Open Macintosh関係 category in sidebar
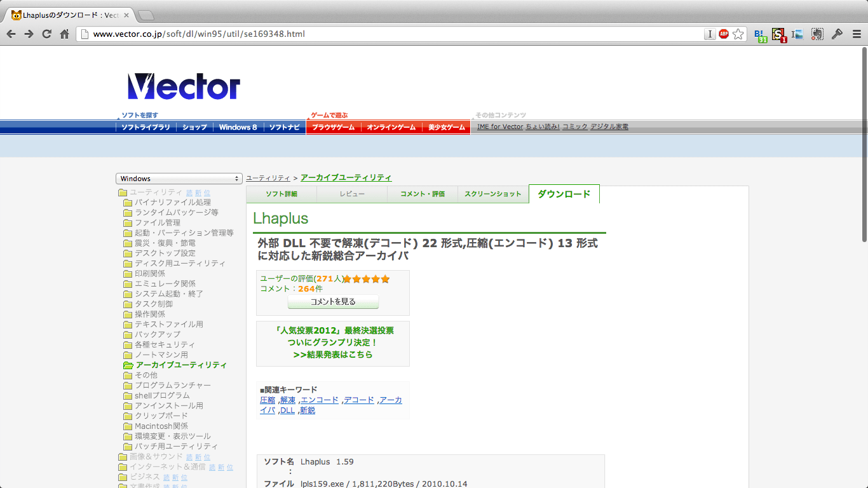This screenshot has width=868, height=488. point(161,426)
